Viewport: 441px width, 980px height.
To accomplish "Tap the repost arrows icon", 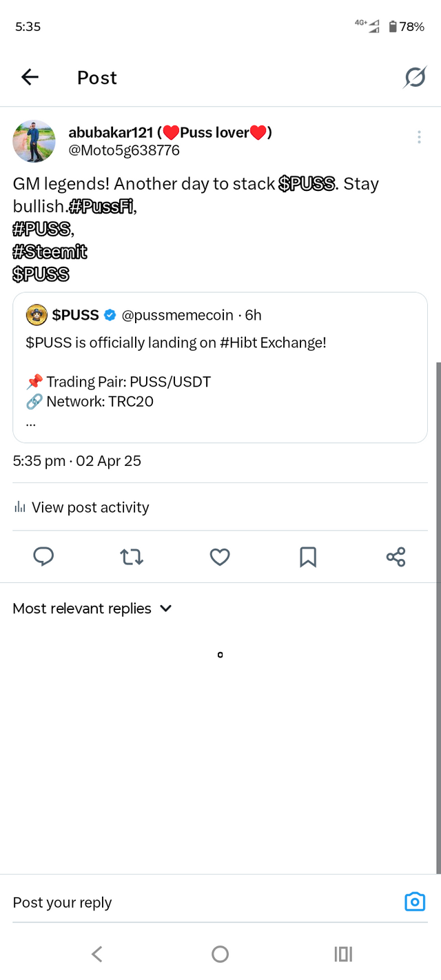I will pos(132,557).
